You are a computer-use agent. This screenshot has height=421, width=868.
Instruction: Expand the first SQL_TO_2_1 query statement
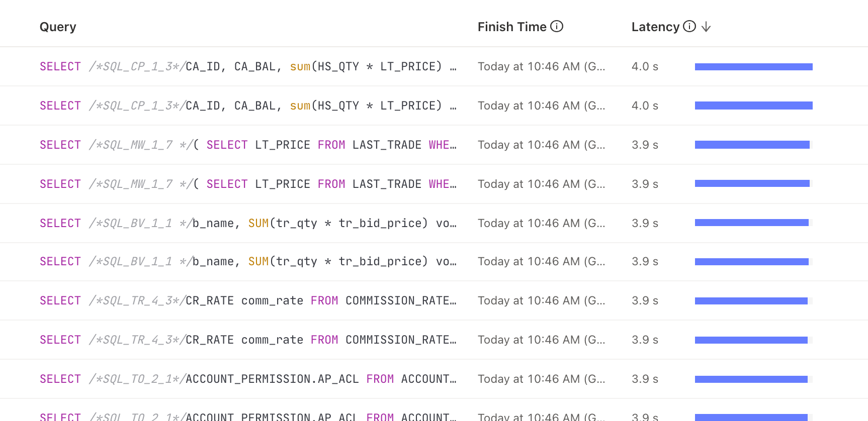click(x=246, y=379)
